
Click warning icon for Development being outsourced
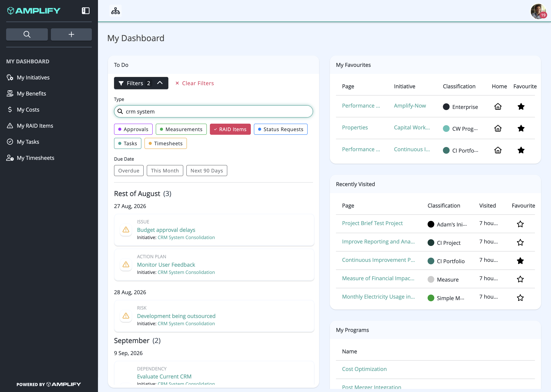126,316
